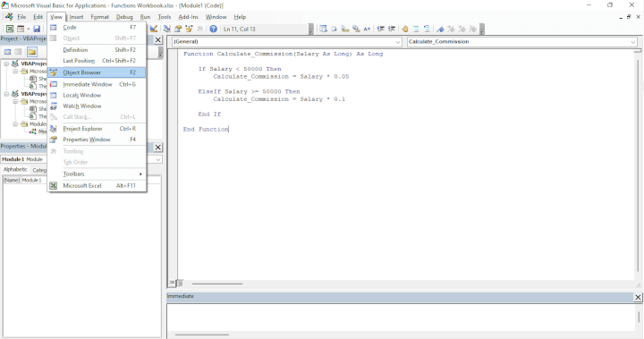Click the Comment Block toolbar icon
The height and width of the screenshot is (339, 644).
(416, 29)
